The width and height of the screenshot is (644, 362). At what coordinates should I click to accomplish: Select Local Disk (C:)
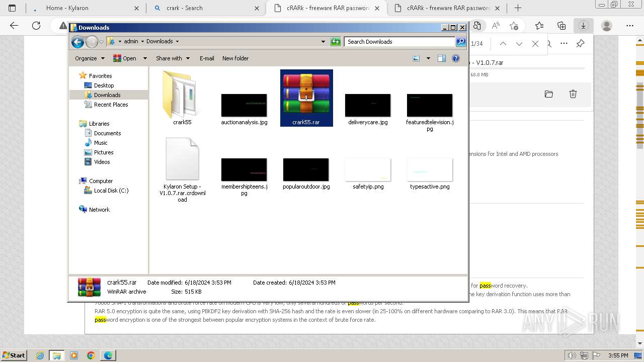coord(111,191)
